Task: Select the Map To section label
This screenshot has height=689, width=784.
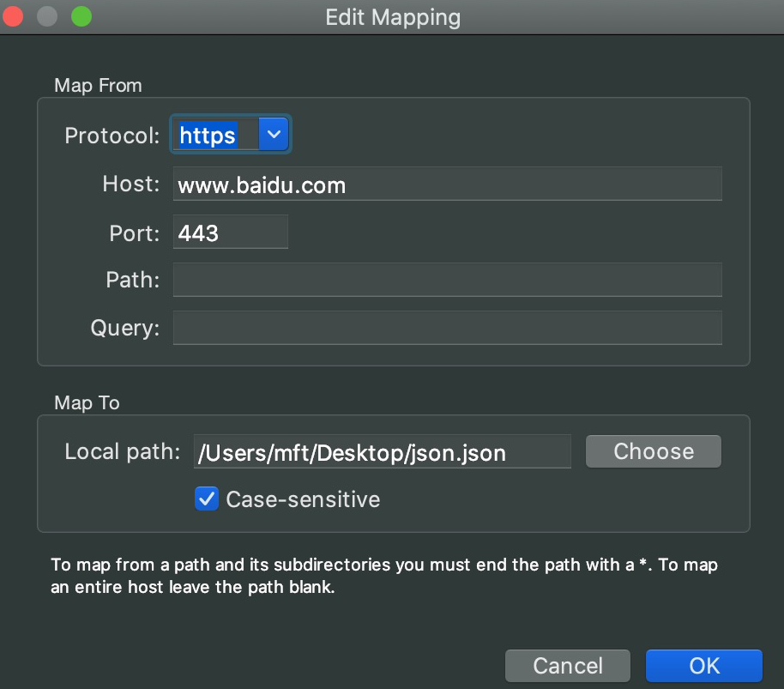Action: click(87, 402)
